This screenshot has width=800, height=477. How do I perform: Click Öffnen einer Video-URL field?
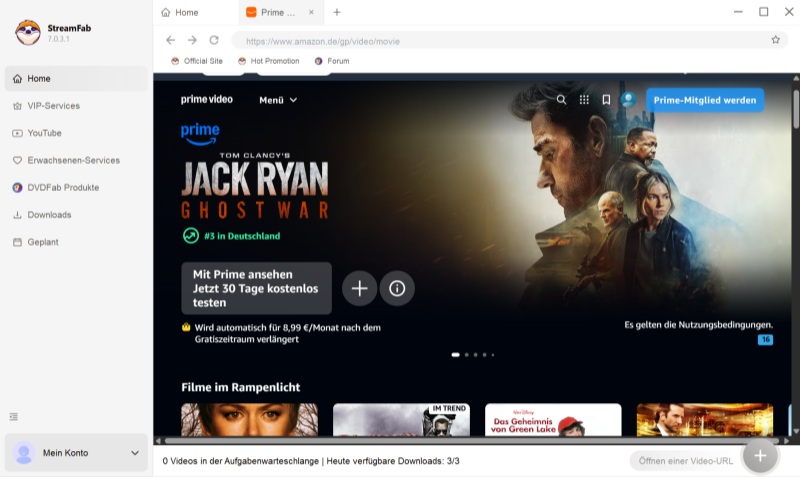click(686, 461)
